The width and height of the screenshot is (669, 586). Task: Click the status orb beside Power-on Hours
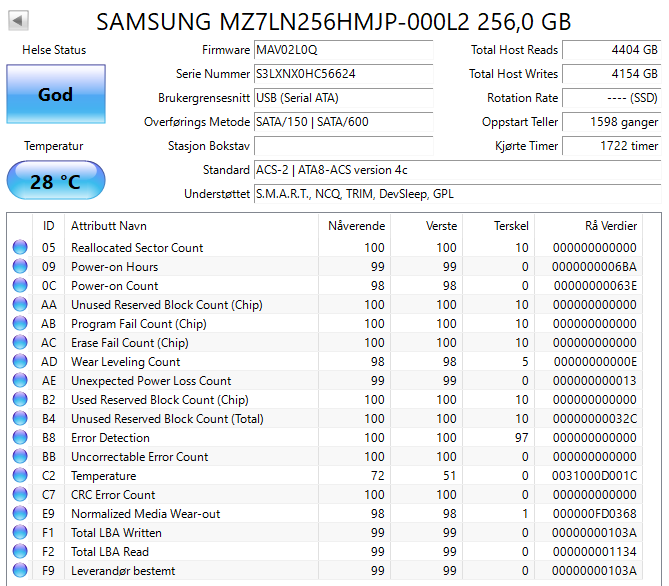[x=20, y=267]
